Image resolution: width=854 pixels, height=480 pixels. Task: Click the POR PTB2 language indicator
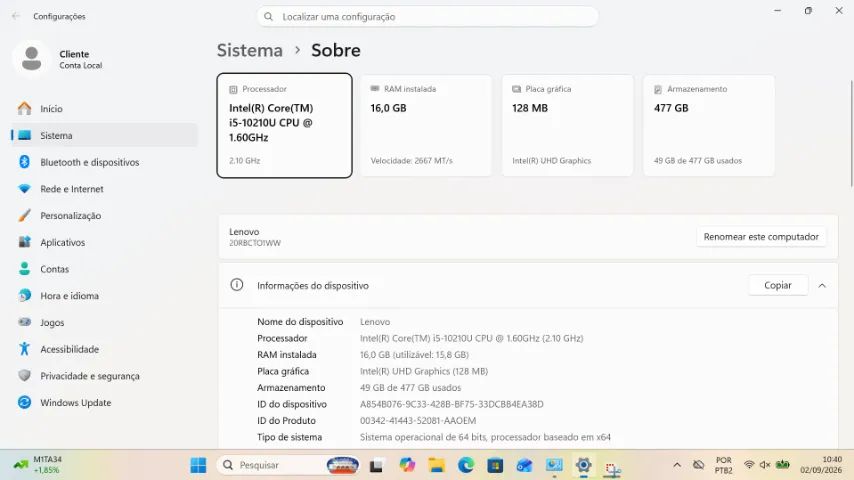723,465
